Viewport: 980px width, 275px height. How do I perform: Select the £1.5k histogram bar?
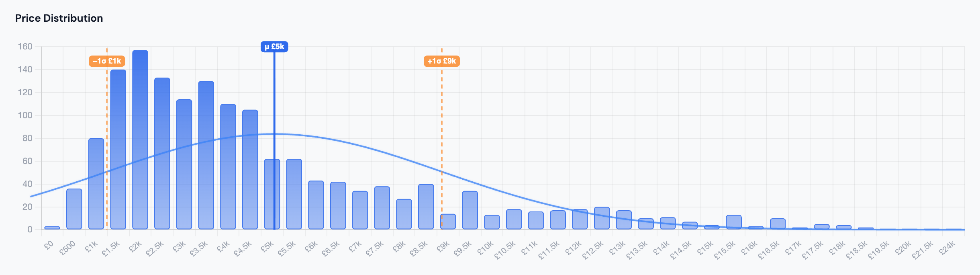[x=118, y=150]
